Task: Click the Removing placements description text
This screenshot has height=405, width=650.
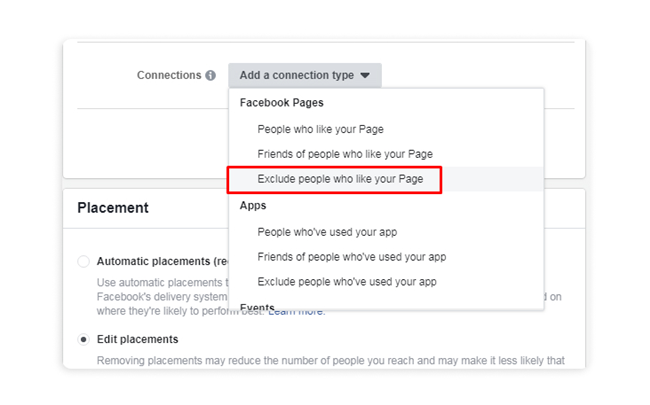Action: [330, 361]
